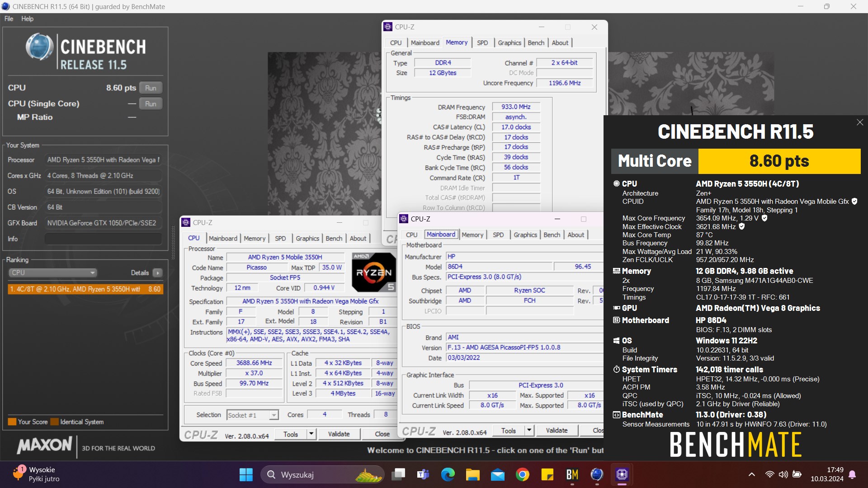This screenshot has height=488, width=868.
Task: Select the first ranking entry 4C/8T Ryzen
Action: 85,289
